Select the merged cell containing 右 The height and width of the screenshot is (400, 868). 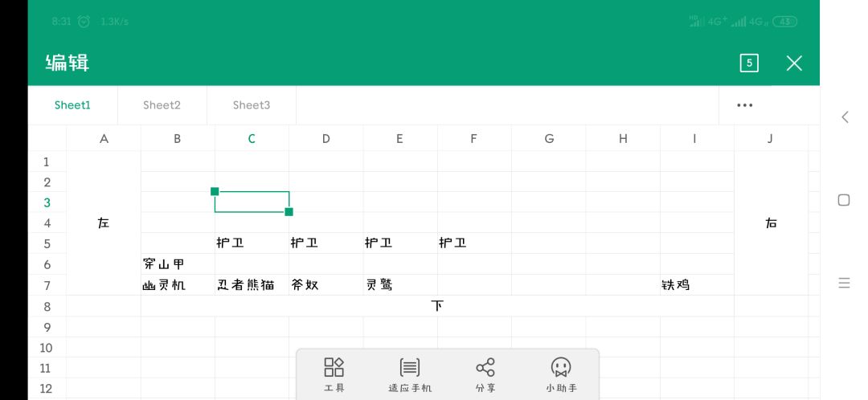pyautogui.click(x=771, y=223)
